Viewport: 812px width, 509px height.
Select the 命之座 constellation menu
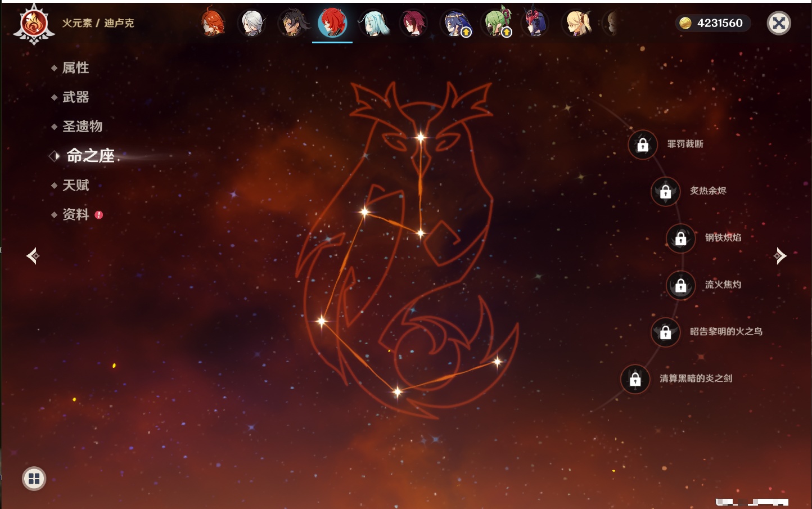pyautogui.click(x=90, y=156)
